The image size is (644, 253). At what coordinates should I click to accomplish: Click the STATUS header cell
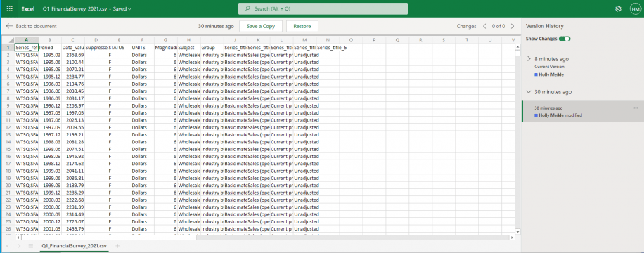click(x=119, y=47)
